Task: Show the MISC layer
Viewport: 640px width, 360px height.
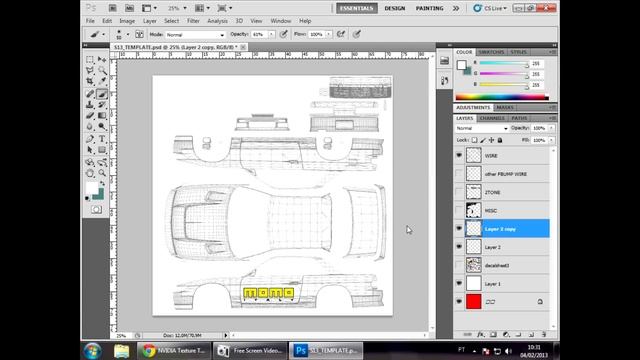Action: coord(459,211)
